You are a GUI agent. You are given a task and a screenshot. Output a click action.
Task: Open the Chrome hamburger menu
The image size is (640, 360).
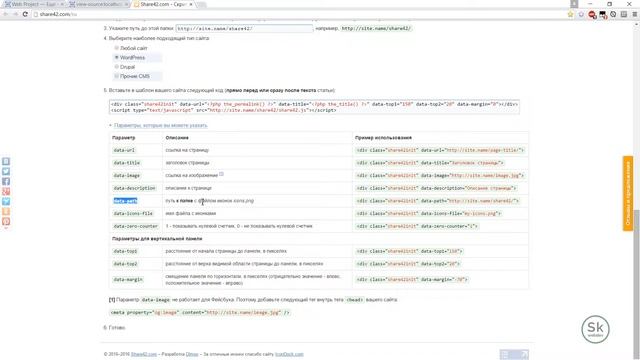point(634,14)
